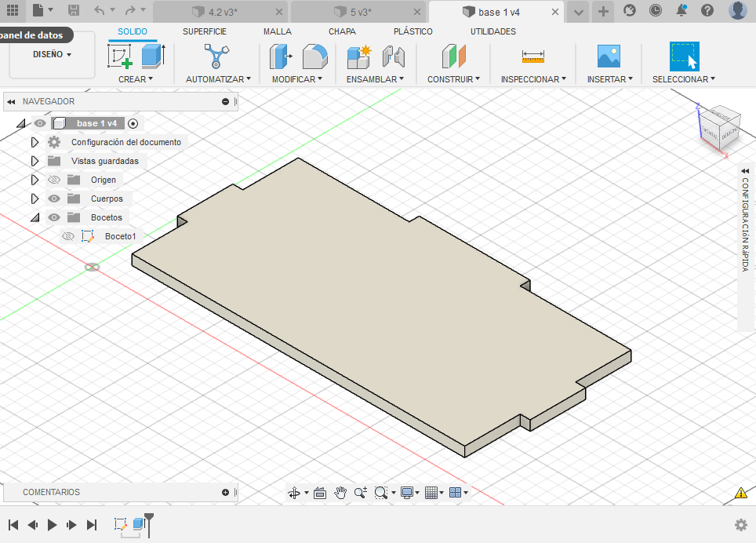The width and height of the screenshot is (756, 543).
Task: Redo the last action
Action: [x=130, y=10]
